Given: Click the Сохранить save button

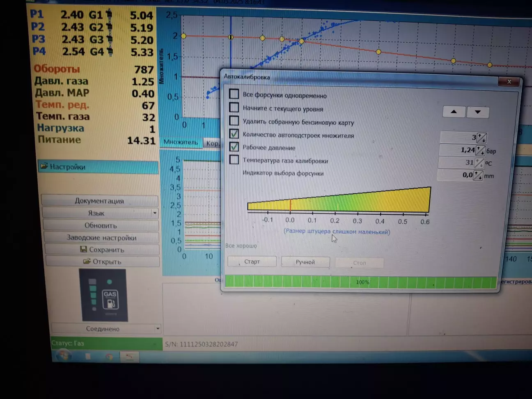Looking at the screenshot, I should (x=102, y=250).
